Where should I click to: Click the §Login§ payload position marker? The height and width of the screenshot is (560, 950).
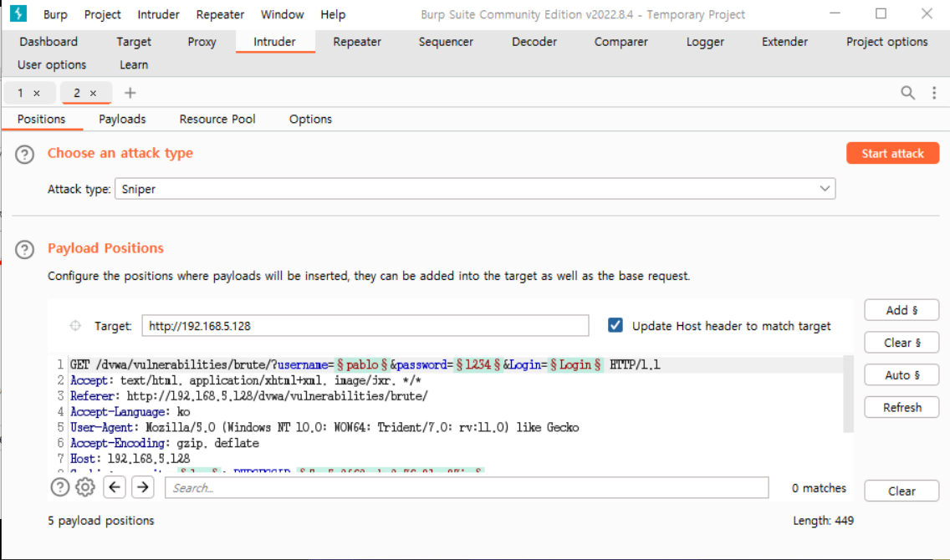pos(575,364)
